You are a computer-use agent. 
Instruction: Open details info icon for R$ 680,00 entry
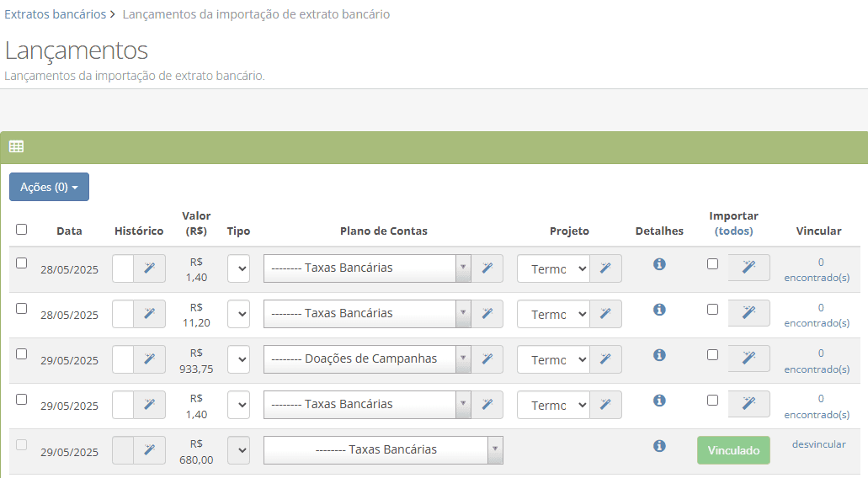659,446
